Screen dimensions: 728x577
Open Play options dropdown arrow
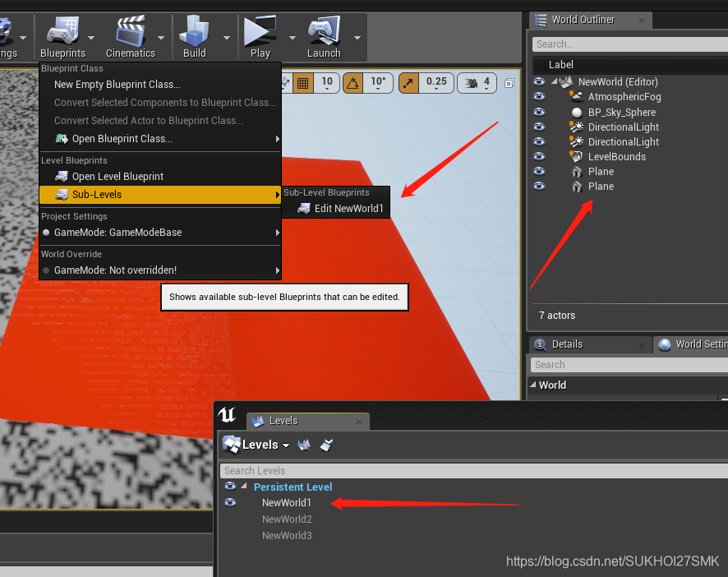(x=293, y=38)
